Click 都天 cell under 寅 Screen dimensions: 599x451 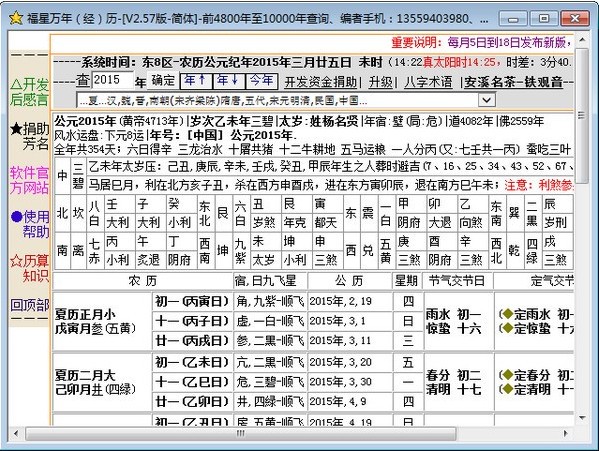(327, 222)
